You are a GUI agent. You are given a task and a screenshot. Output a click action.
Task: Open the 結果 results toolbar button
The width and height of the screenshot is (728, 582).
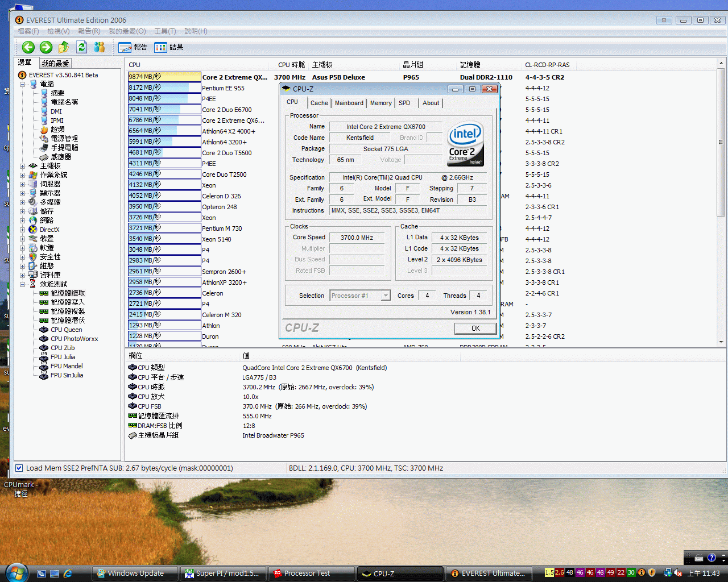click(169, 47)
